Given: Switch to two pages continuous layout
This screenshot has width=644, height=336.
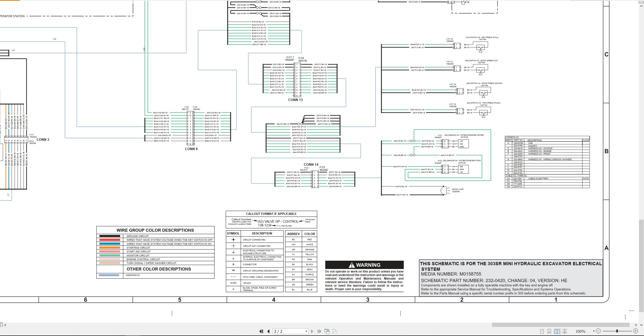Looking at the screenshot, I should (x=565, y=331).
